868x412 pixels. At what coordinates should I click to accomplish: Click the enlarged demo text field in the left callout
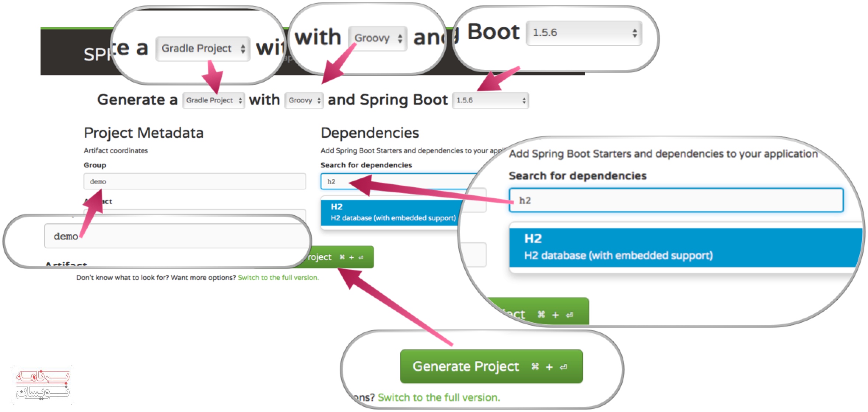coord(177,236)
